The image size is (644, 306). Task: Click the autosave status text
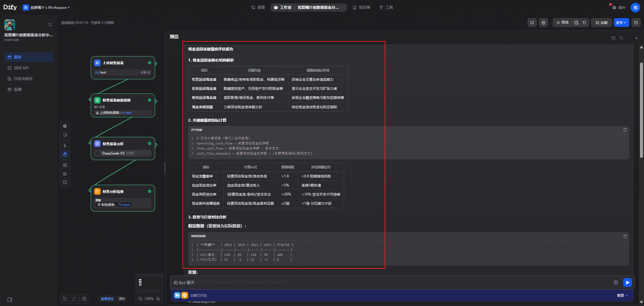point(88,23)
